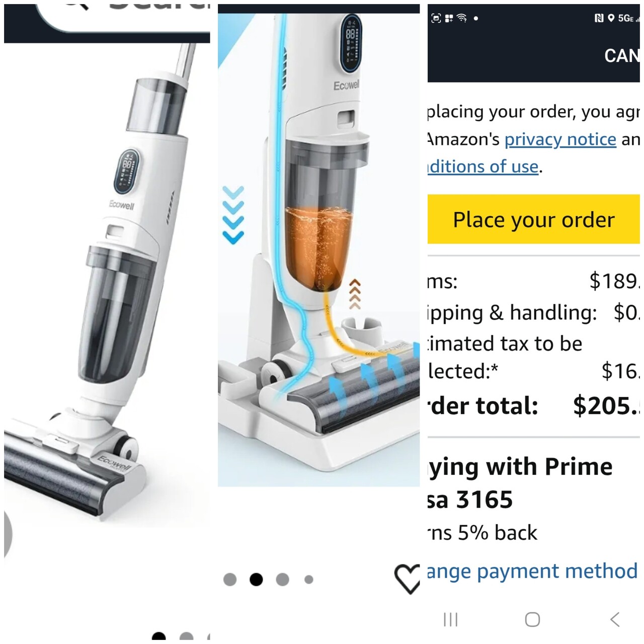This screenshot has height=644, width=644.
Task: Select the active black carousel dot
Action: pos(256,580)
